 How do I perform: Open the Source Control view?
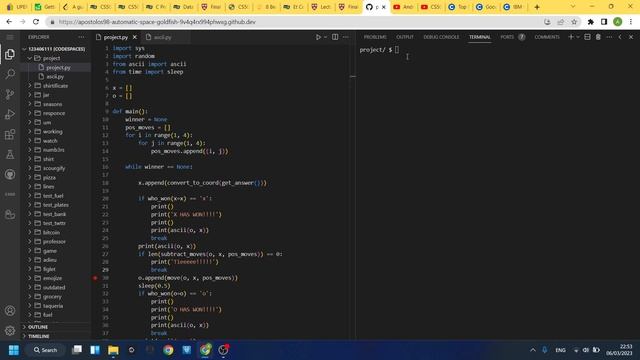(x=10, y=94)
